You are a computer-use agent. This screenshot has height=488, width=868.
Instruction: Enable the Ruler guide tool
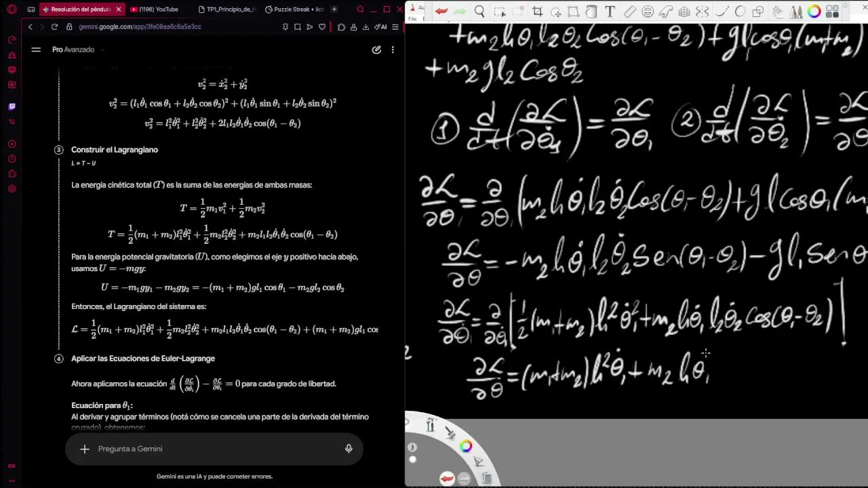click(630, 12)
